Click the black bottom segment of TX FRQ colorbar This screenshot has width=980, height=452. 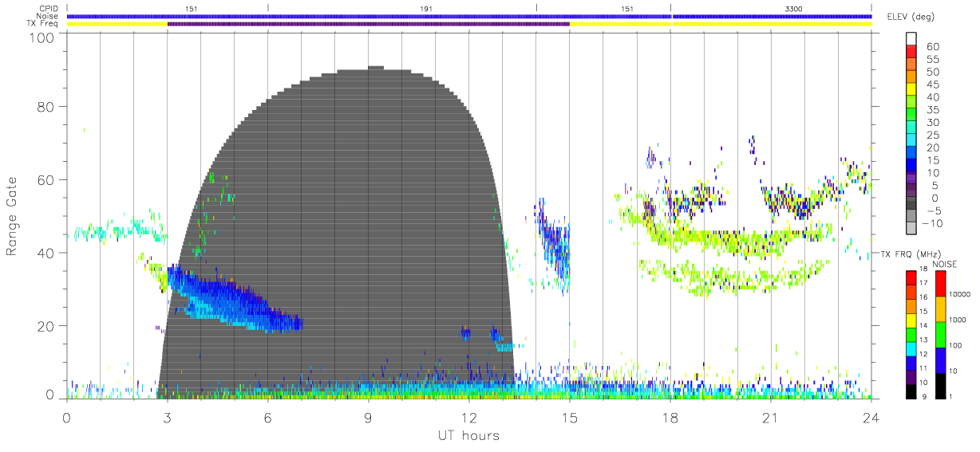pos(911,390)
